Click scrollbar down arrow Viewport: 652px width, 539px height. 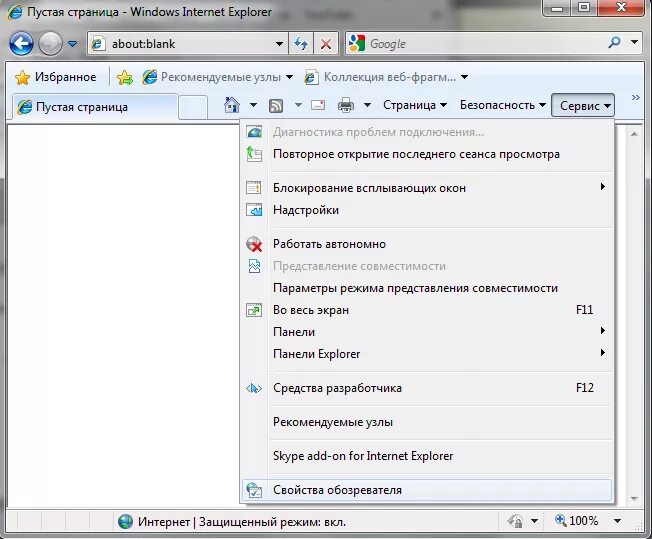[x=634, y=498]
